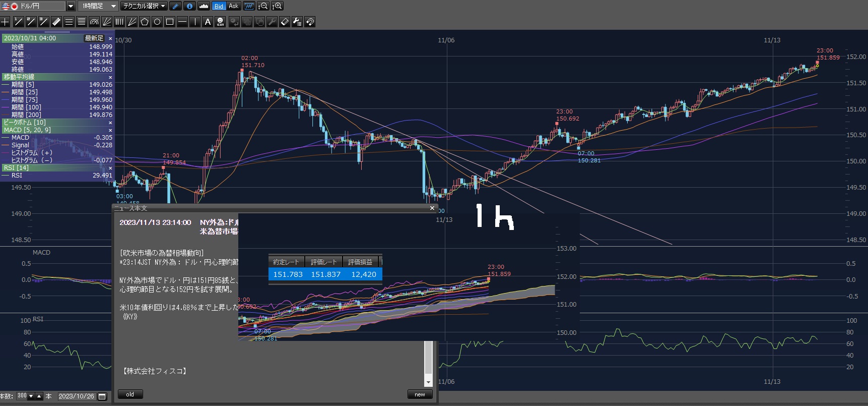Select trend line tool number 1
868x406 pixels.
[18, 22]
